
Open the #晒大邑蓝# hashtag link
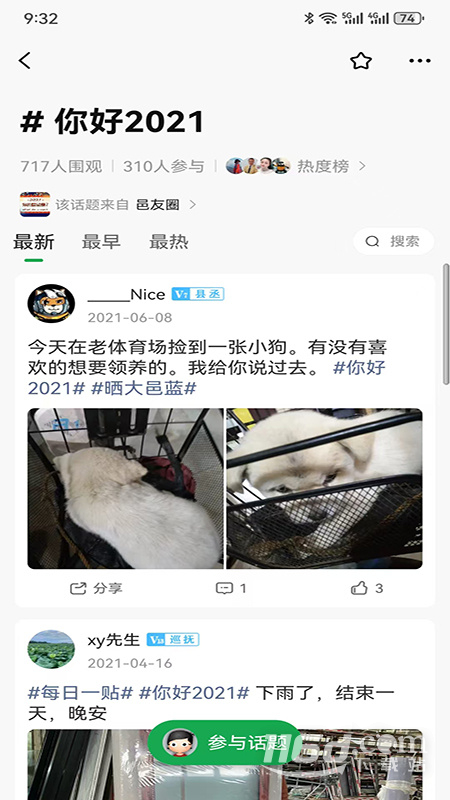pos(143,388)
